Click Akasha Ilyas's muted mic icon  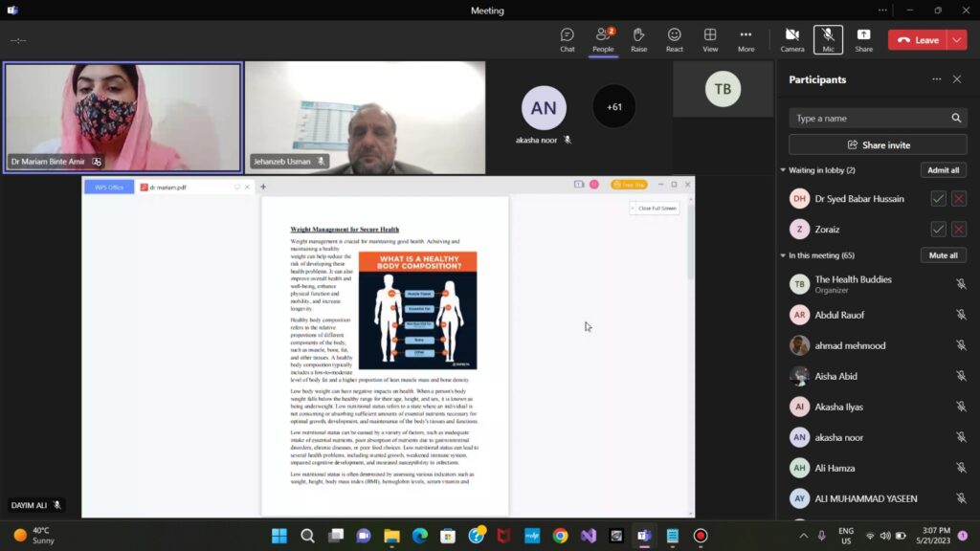tap(961, 407)
